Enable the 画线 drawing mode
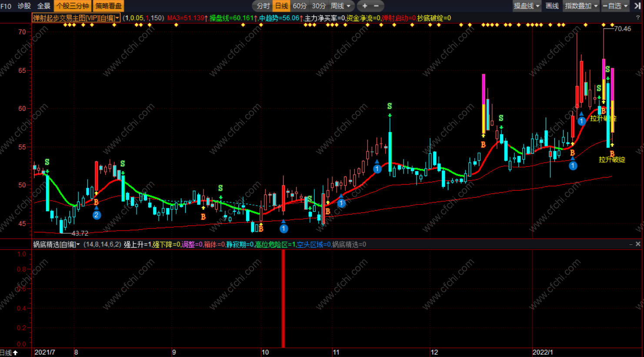Screen dimensions: 644x357 552,6
